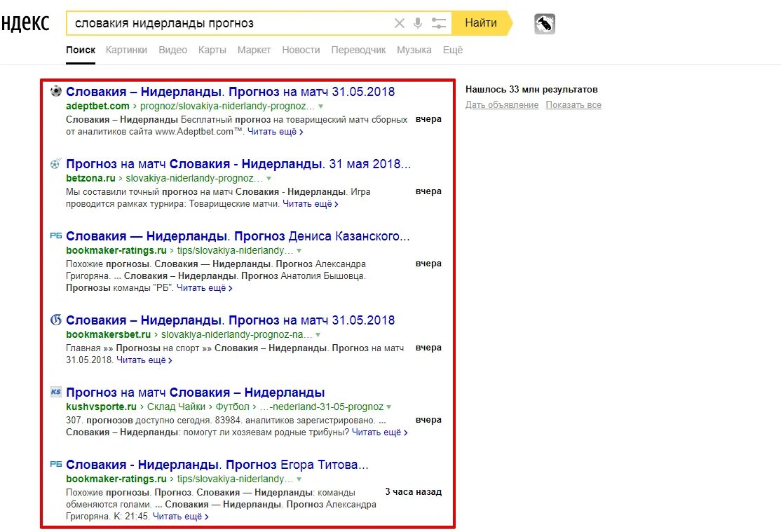Switch to Карты tab
781x532 pixels.
click(212, 50)
